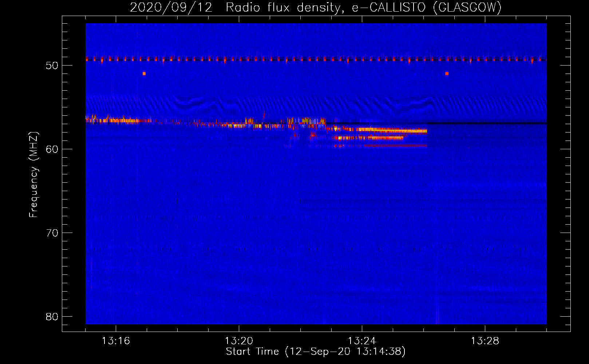589x364 pixels.
Task: Click the isolated orange marker near 13:17
Action: pyautogui.click(x=144, y=74)
